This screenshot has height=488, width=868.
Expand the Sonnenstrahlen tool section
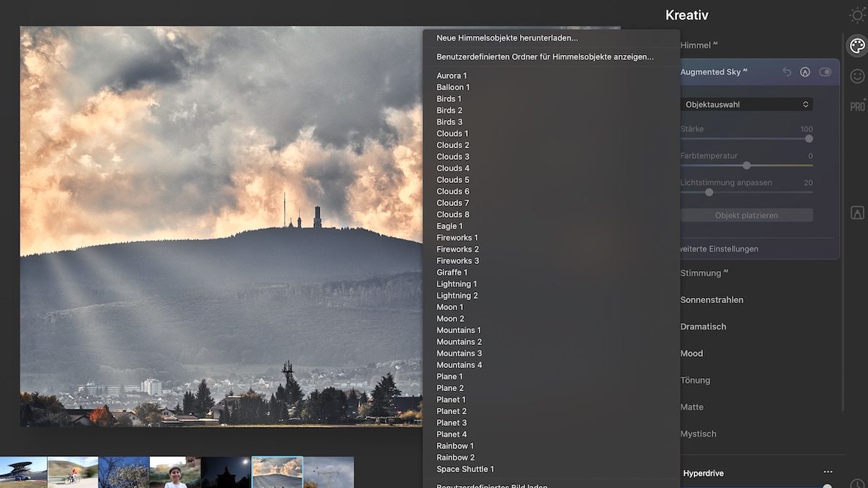point(712,300)
